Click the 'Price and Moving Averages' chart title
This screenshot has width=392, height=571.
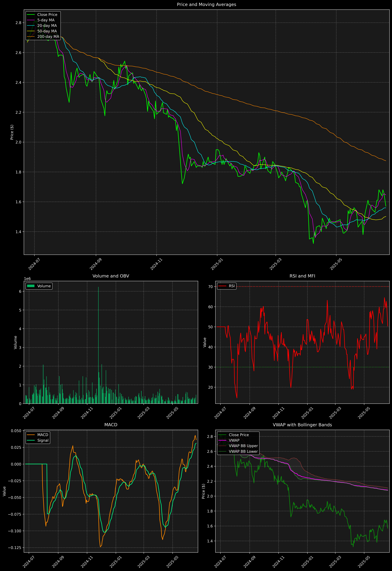pos(206,4)
